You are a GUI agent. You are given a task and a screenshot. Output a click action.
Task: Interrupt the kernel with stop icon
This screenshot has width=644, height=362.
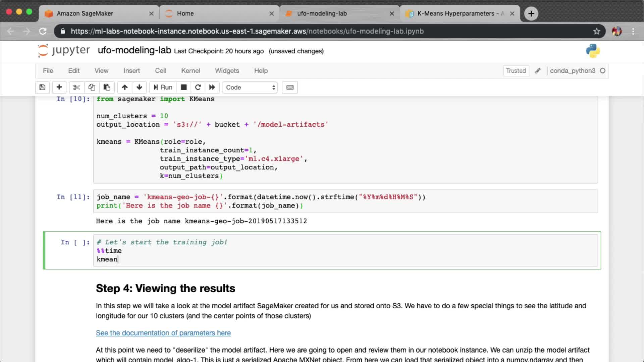coord(183,87)
